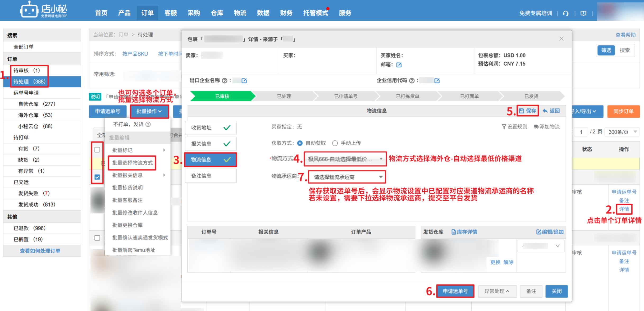Open 库存详情 inventory details icon
This screenshot has height=311, width=644.
click(454, 232)
